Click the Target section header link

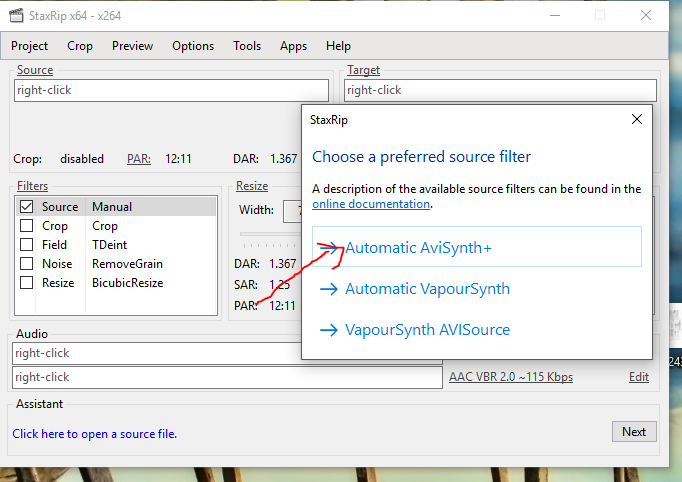(x=363, y=70)
